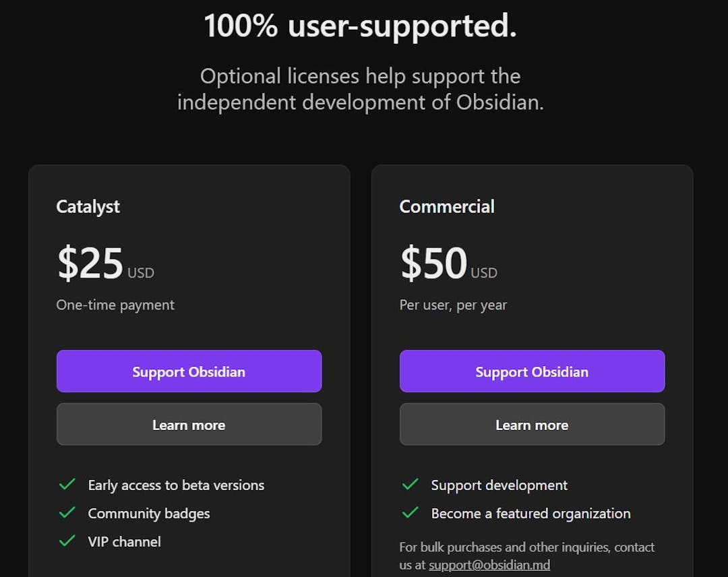Click the checkmark beside Support development
The height and width of the screenshot is (577, 728).
(x=411, y=485)
